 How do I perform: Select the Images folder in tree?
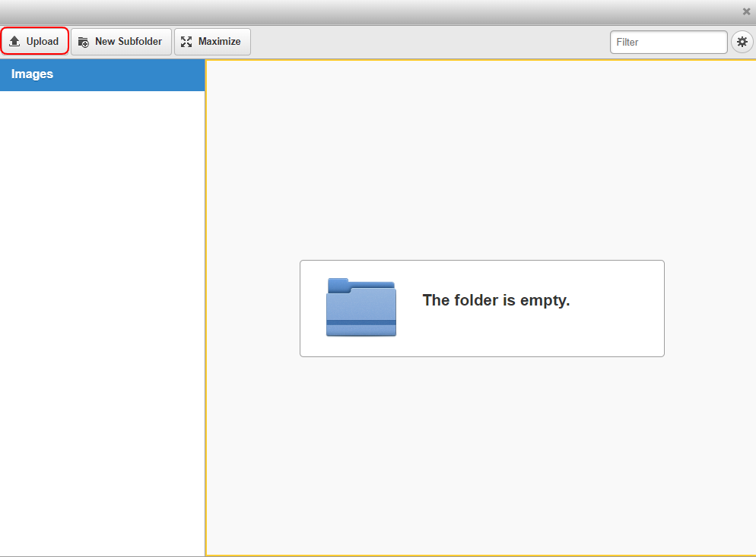point(32,74)
